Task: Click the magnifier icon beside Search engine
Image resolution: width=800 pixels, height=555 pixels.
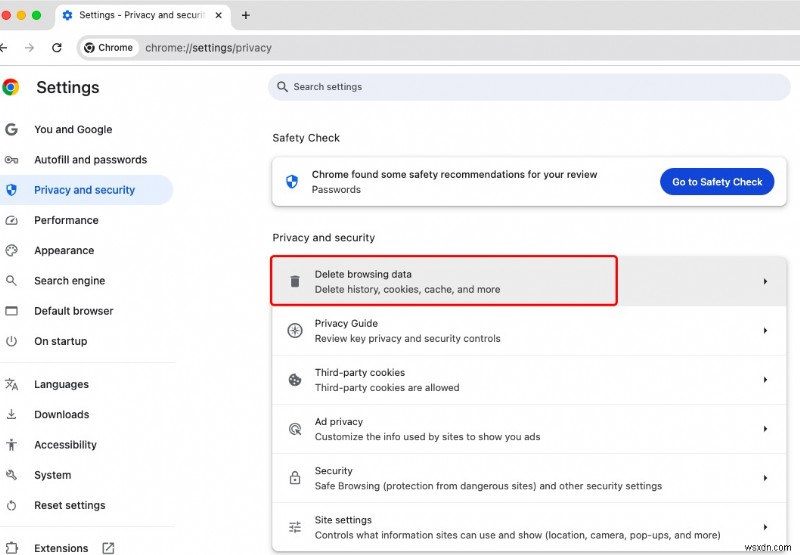Action: [x=11, y=281]
